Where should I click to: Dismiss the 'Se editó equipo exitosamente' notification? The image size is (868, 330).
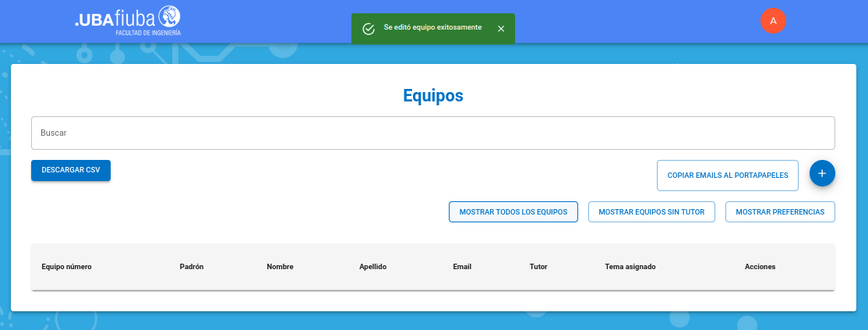click(501, 28)
